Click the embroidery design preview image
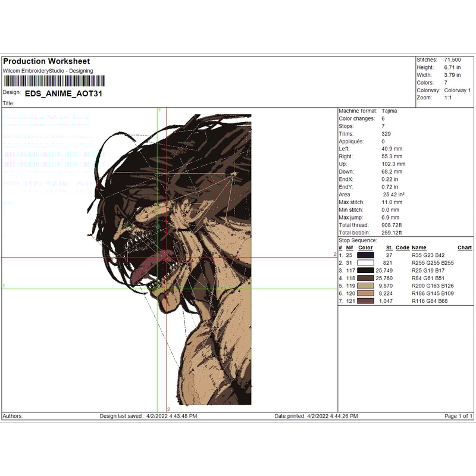The image size is (476, 476). 196,259
